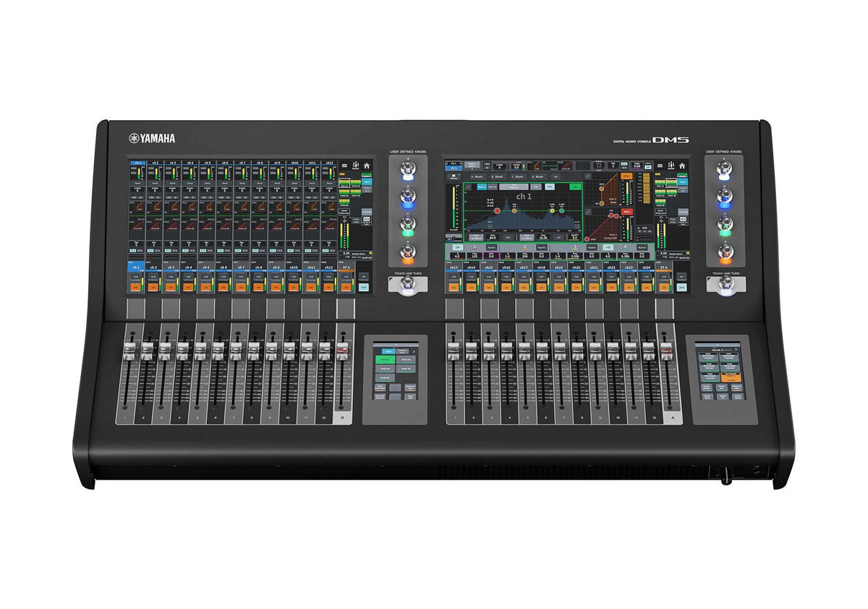
Task: Expand the Gate dynamics graph
Action: point(587,176)
